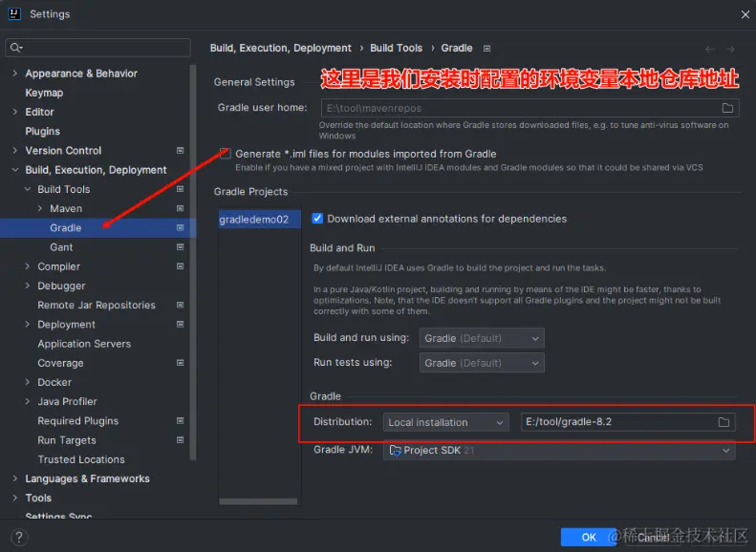The height and width of the screenshot is (552, 756).
Task: Click the project-level icon next to Maven
Action: click(181, 208)
